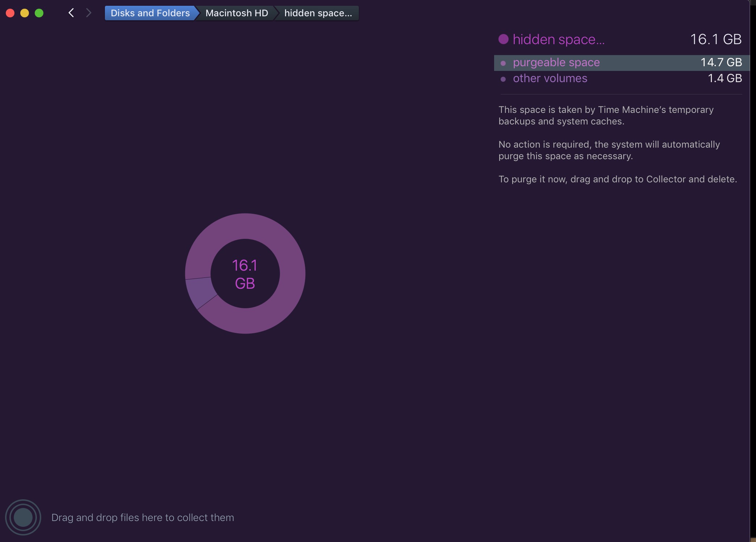
Task: Click the back navigation arrow
Action: point(71,13)
